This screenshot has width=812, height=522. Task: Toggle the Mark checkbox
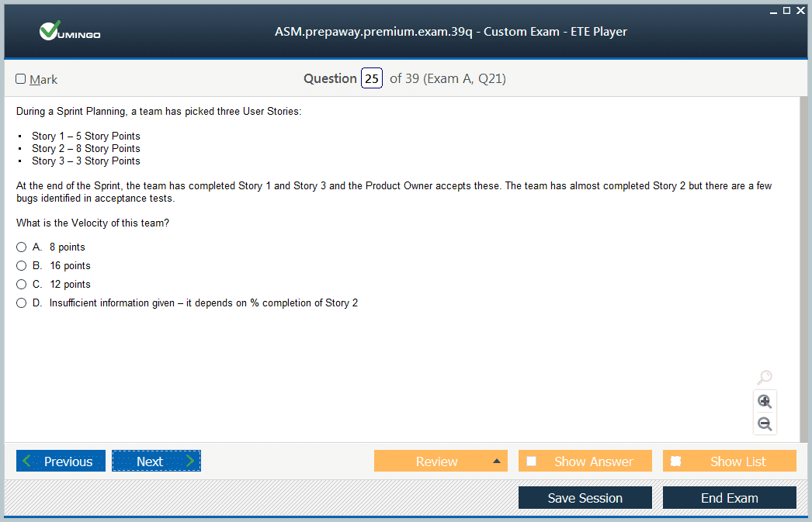point(21,78)
